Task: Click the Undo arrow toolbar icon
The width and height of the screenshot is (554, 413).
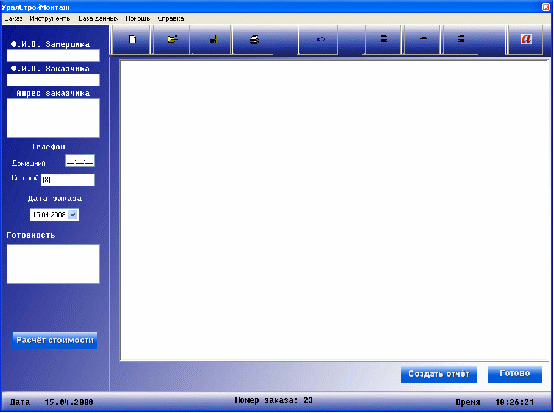Action: coord(320,39)
